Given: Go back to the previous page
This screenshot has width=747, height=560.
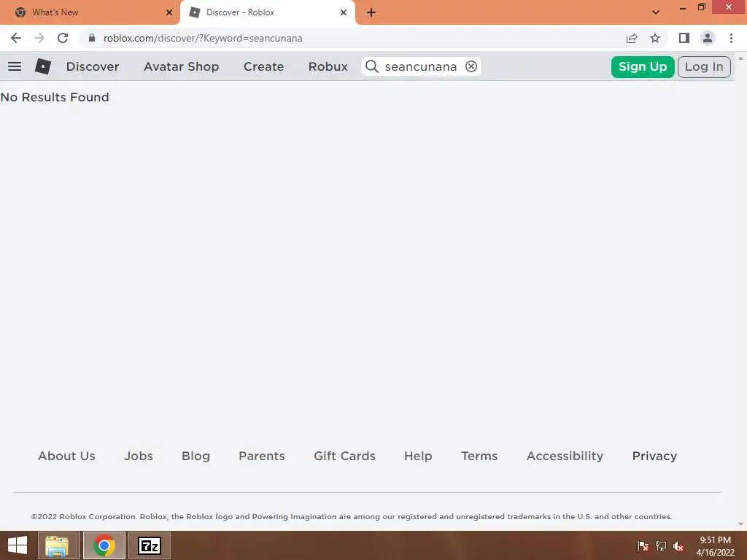Looking at the screenshot, I should 16,38.
